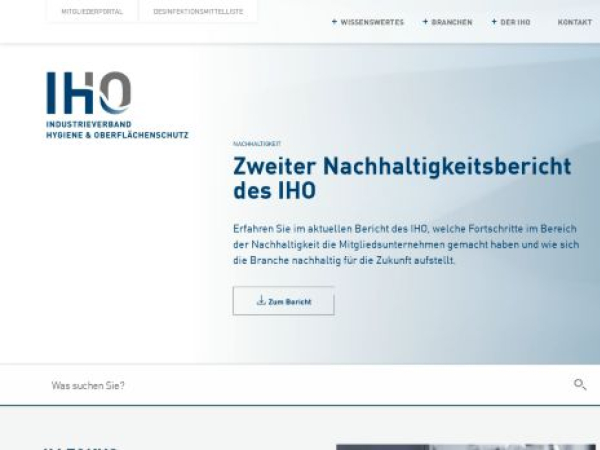Click the plus icon beside Branchen
Viewport: 600px width, 450px height.
tap(425, 22)
